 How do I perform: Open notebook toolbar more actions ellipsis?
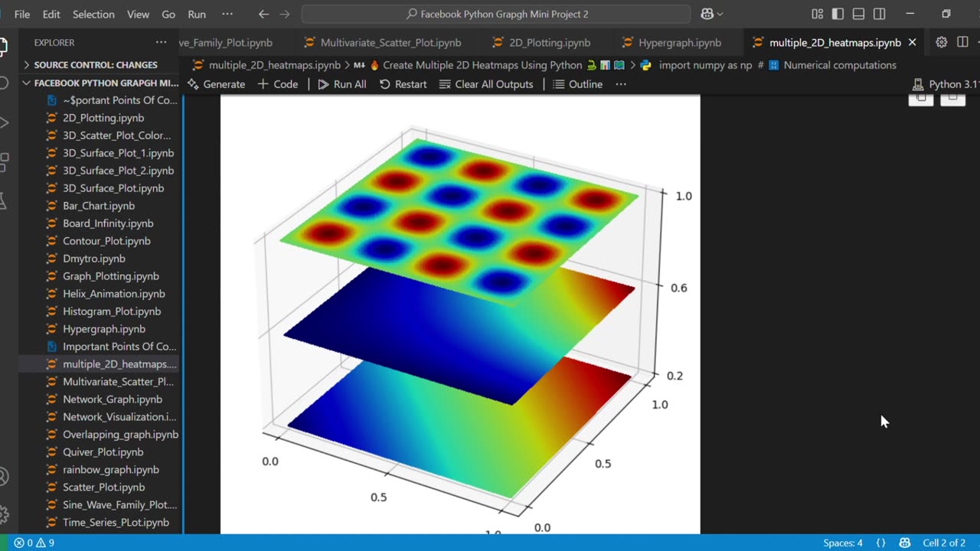point(621,84)
